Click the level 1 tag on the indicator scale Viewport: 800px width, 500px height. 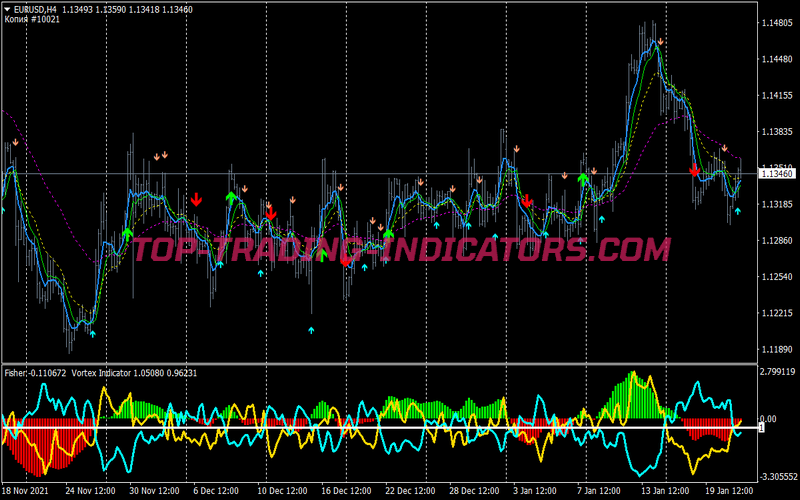(x=762, y=428)
